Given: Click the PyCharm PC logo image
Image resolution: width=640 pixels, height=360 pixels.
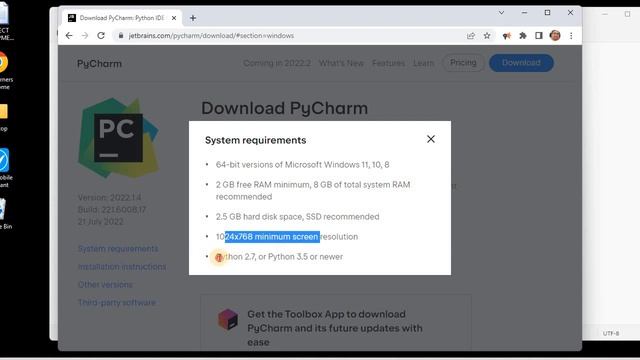Looking at the screenshot, I should pos(118,138).
